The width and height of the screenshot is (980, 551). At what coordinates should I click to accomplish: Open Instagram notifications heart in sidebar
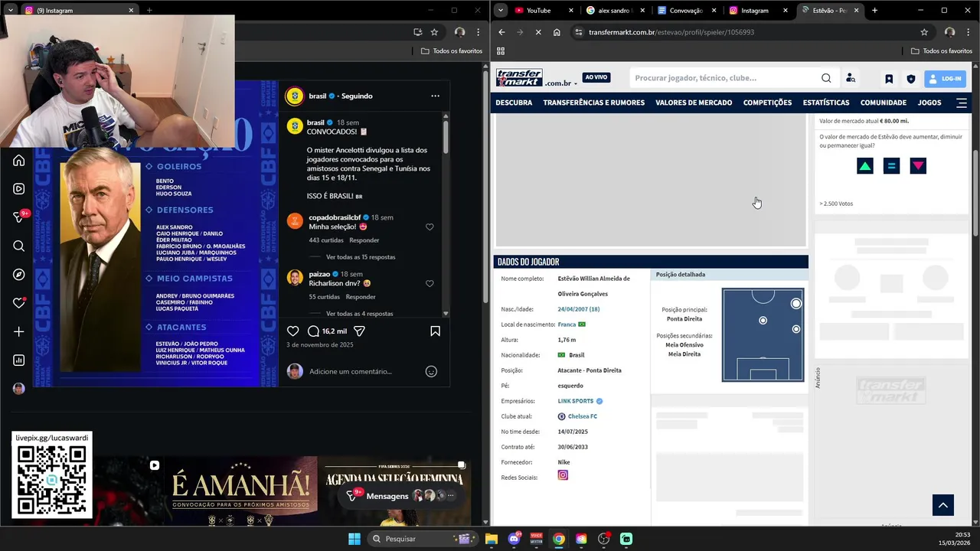[19, 303]
